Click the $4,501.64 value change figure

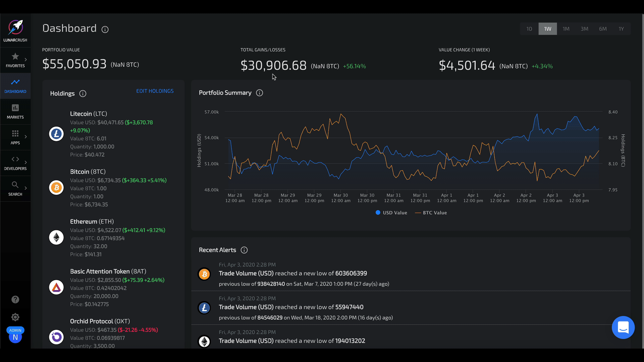coord(467,65)
